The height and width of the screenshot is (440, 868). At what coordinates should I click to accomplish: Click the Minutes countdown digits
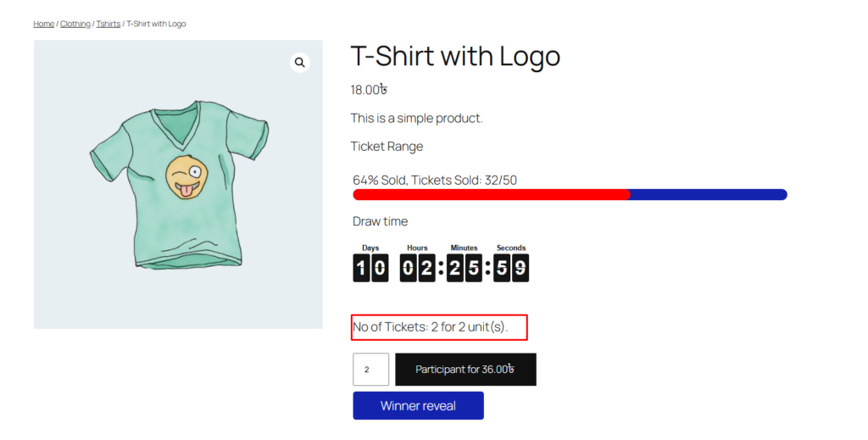click(x=464, y=269)
